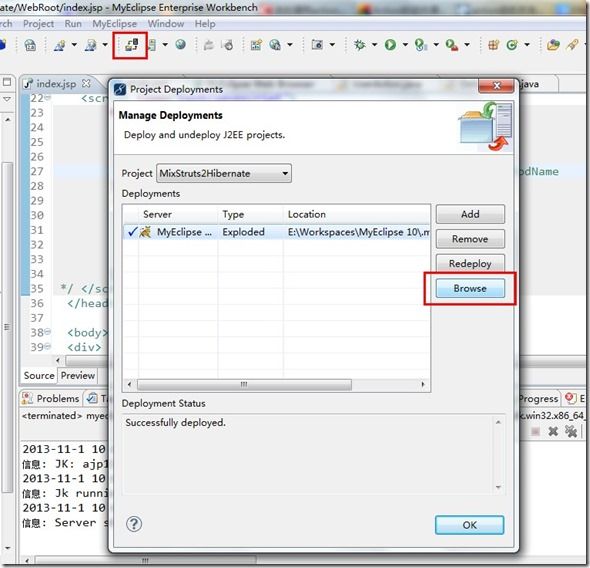Click the Exploded type cell
Screen dimensions: 590x568
click(243, 232)
